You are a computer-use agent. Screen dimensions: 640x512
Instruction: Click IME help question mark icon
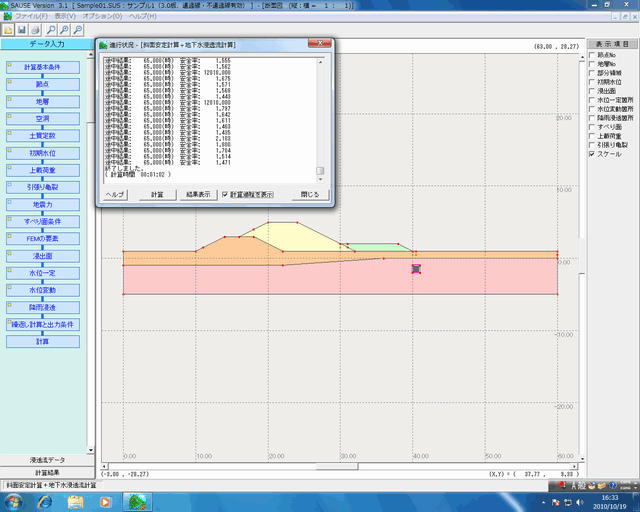(x=613, y=485)
